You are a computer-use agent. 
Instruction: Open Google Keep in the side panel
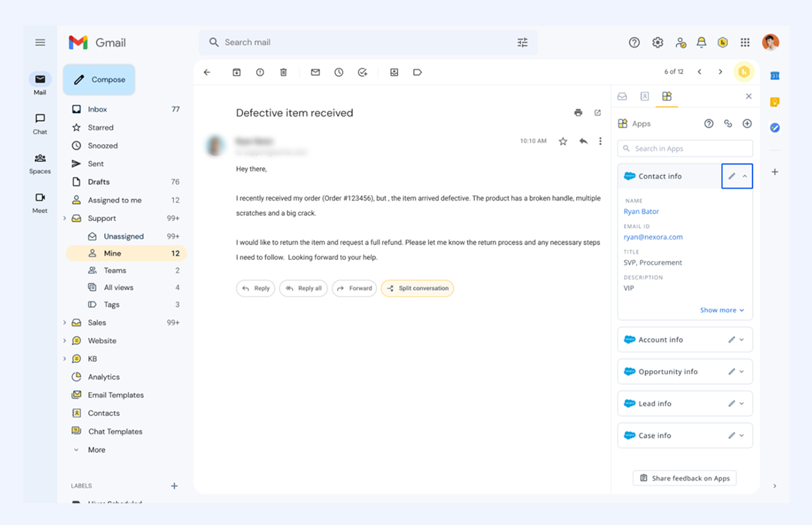(x=775, y=102)
